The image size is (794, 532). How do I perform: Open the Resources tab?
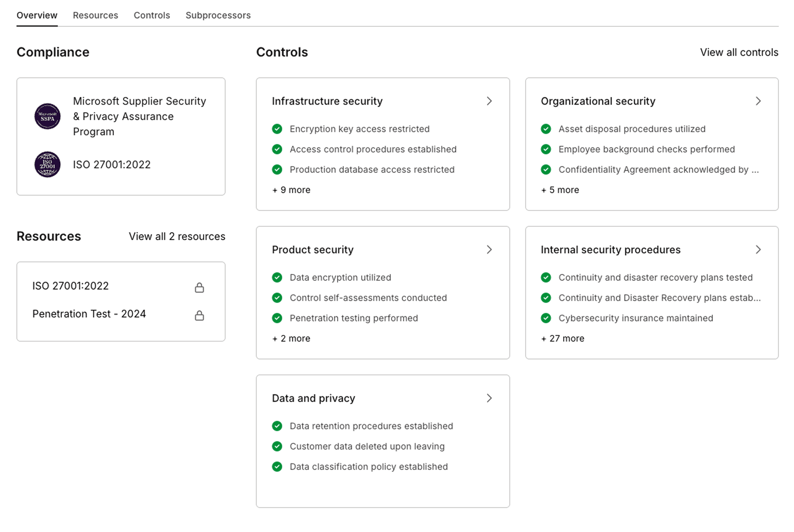(95, 15)
